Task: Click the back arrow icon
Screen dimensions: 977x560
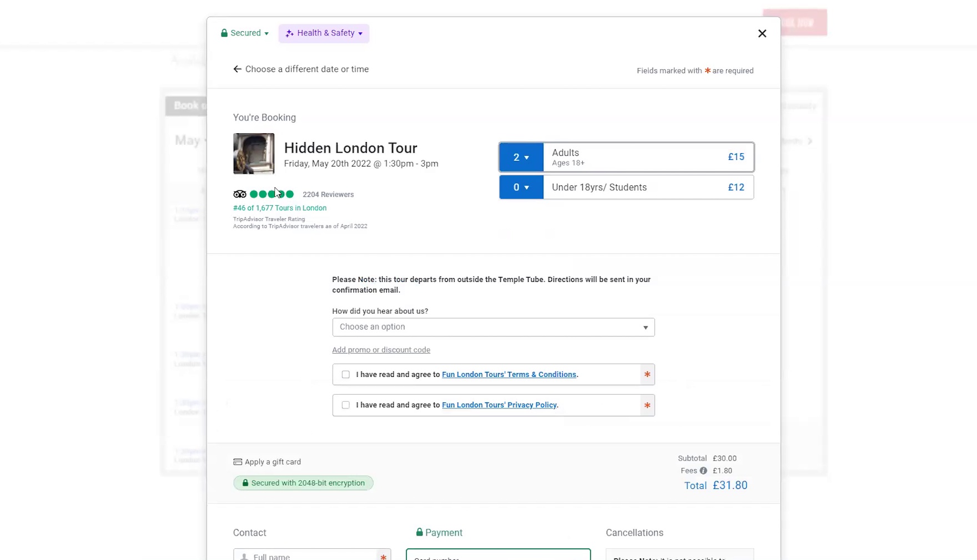Action: [x=238, y=69]
